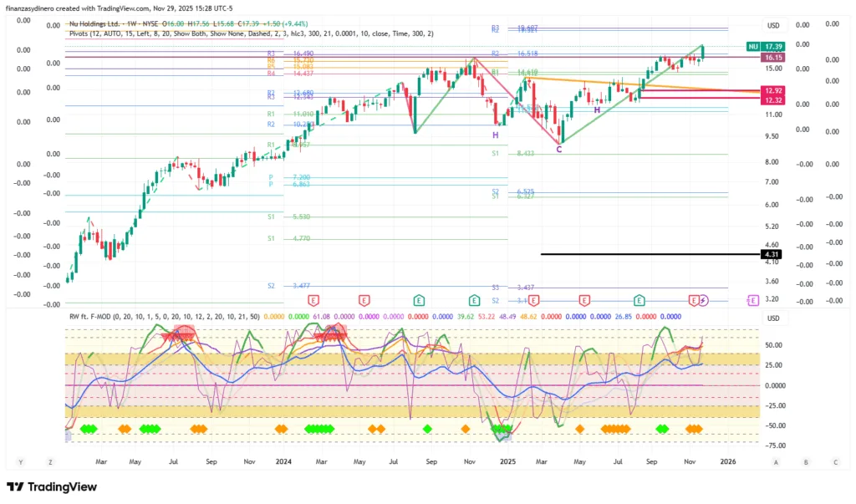This screenshot has height=504, width=856.
Task: Click the TradingView logo
Action: point(51,487)
